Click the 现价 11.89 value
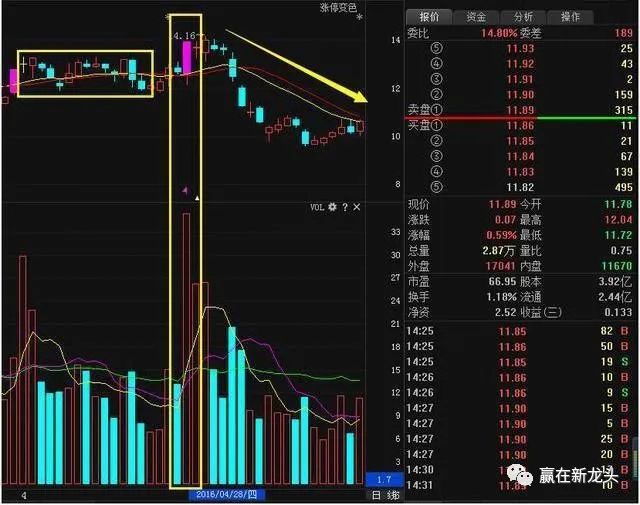The height and width of the screenshot is (505, 640). click(x=502, y=204)
